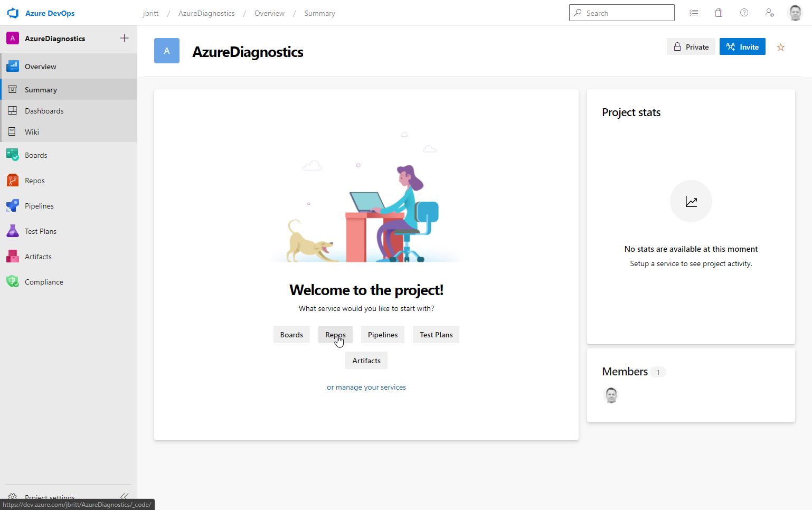This screenshot has height=510, width=812.
Task: Click Summary in the breadcrumb
Action: click(x=319, y=13)
